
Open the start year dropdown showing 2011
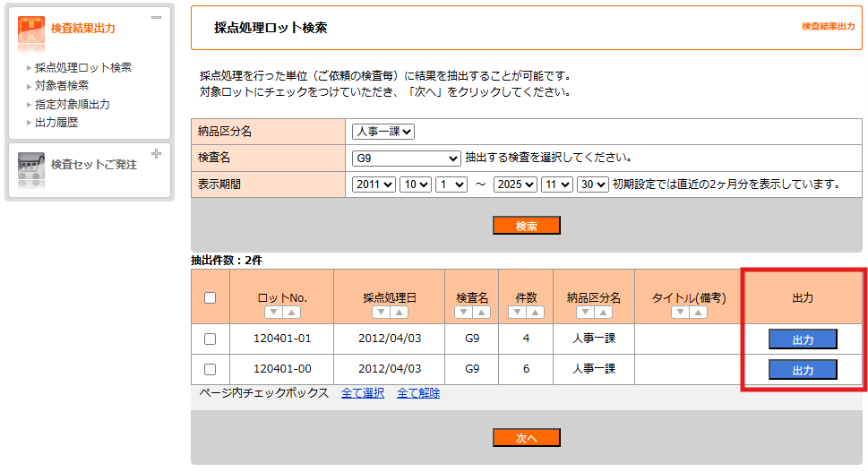(374, 185)
